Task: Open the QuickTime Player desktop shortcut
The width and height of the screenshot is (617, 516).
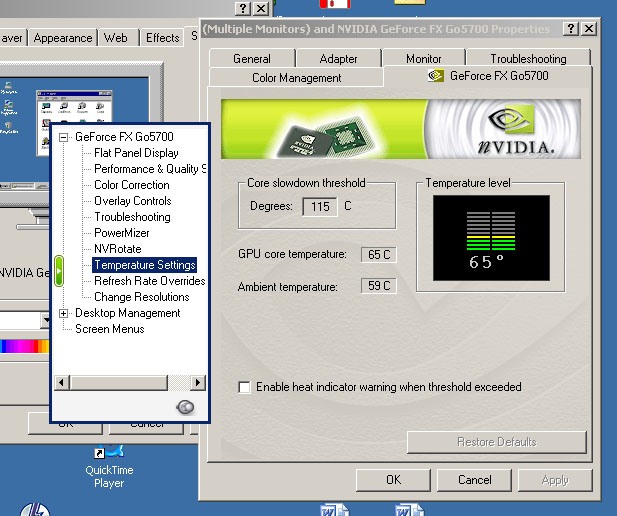Action: (109, 467)
